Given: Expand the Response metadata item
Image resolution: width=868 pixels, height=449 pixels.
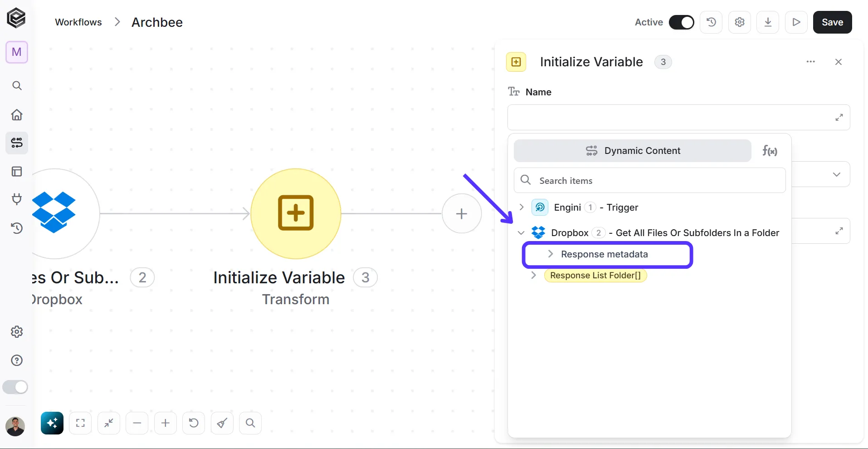Looking at the screenshot, I should (x=551, y=254).
